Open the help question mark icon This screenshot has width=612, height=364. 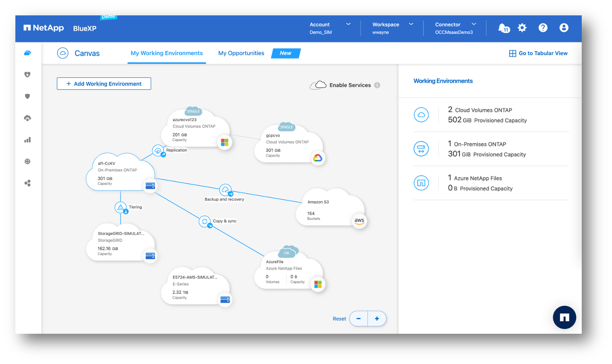coord(543,28)
